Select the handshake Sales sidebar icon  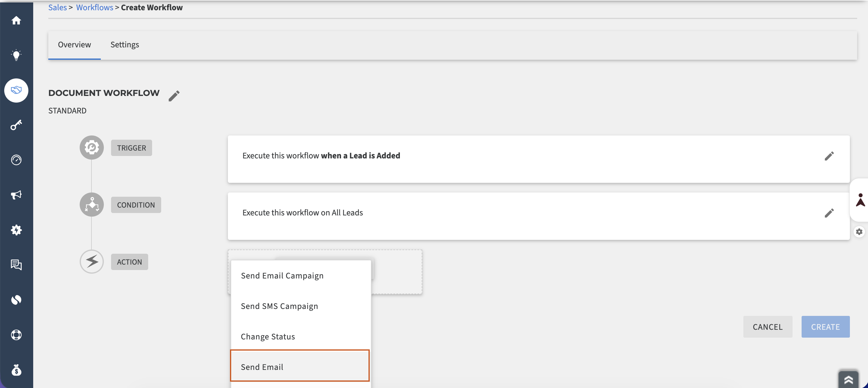tap(16, 90)
